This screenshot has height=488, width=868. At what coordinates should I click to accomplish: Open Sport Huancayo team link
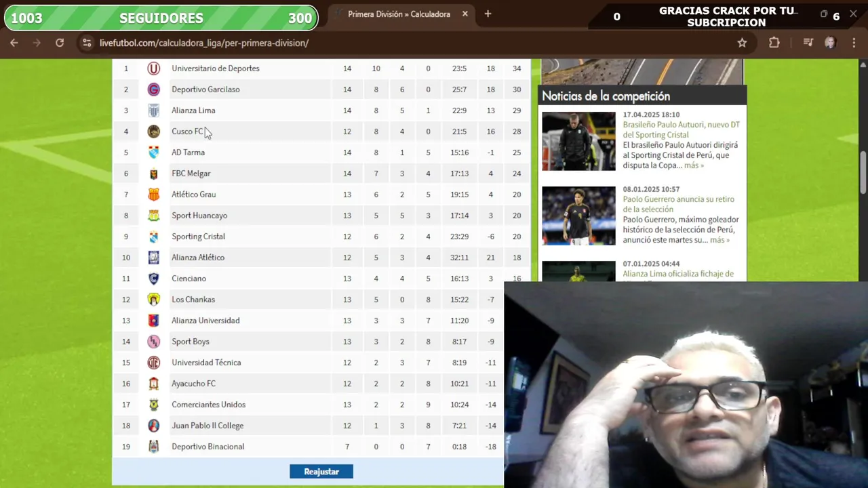(199, 216)
